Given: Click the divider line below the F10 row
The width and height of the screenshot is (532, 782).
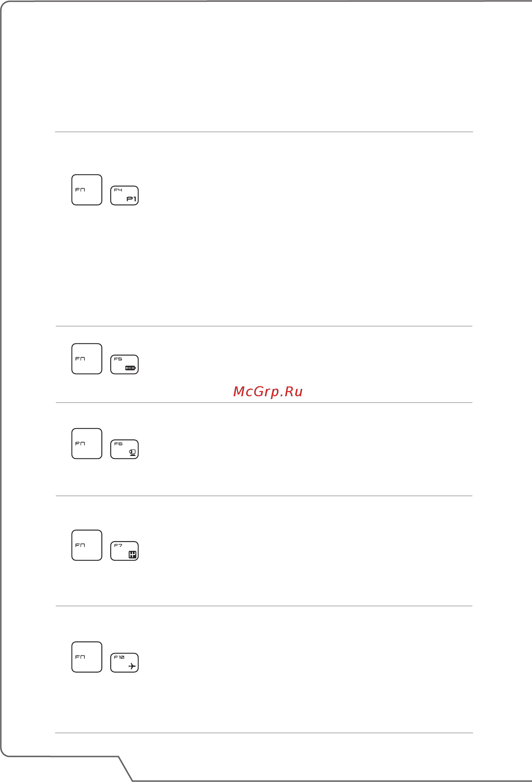Looking at the screenshot, I should pyautogui.click(x=264, y=733).
